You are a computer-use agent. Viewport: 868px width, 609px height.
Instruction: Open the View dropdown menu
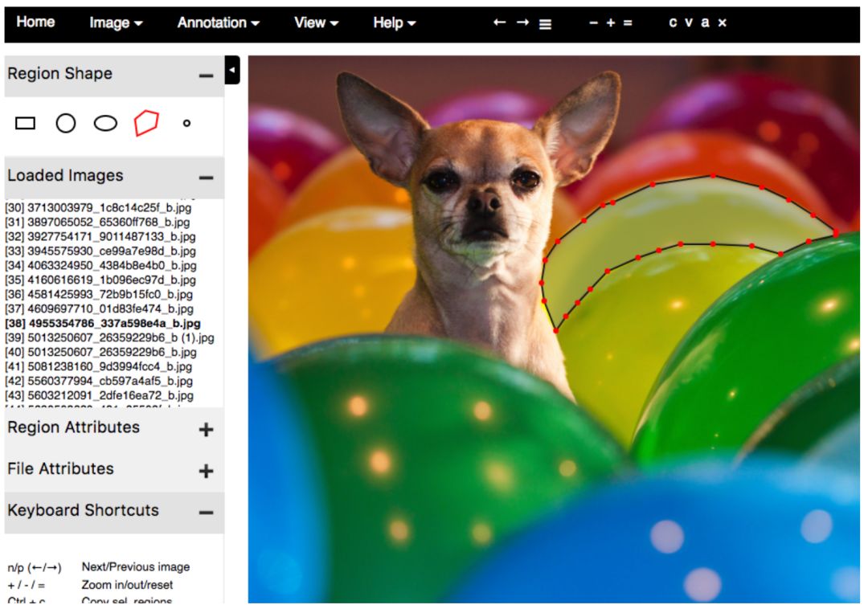[316, 22]
